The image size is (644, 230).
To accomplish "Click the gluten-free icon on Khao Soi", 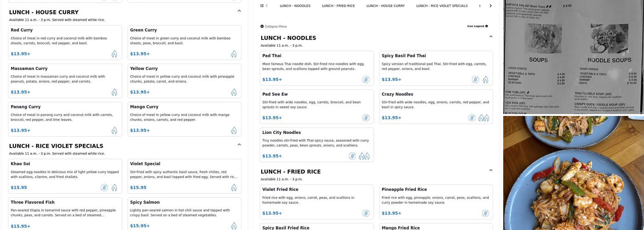I will (x=104, y=188).
